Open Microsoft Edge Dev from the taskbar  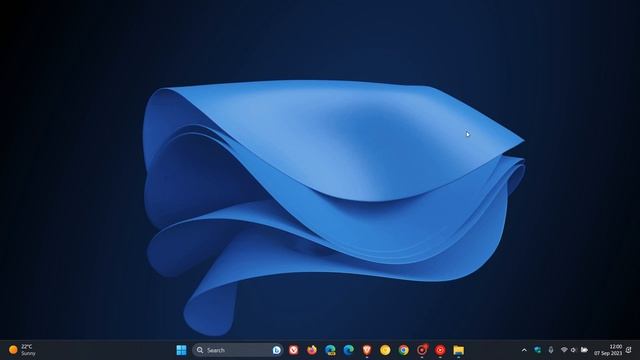[330, 350]
